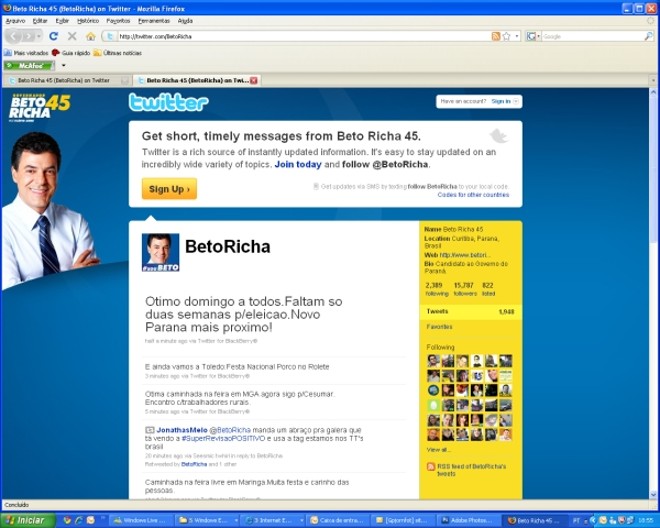Open the Favoritos menu in menu bar
The width and height of the screenshot is (660, 528).
(118, 20)
